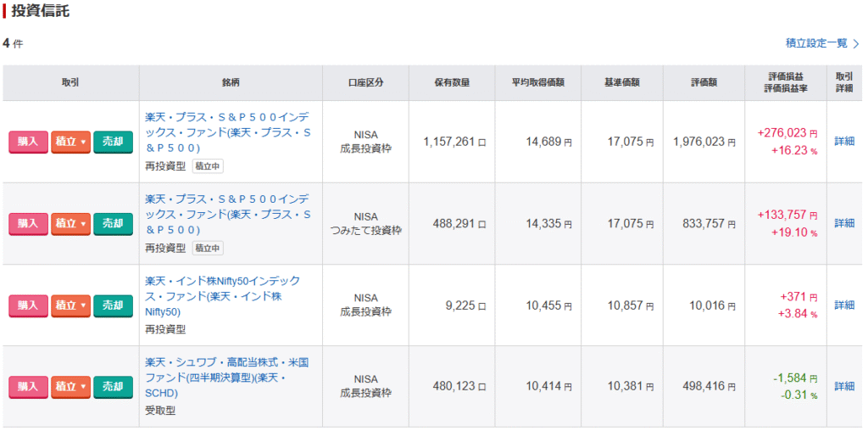Open 積立 dropdown for NISA成長投資枠 S&P500 fund
The width and height of the screenshot is (868, 431).
pyautogui.click(x=70, y=142)
